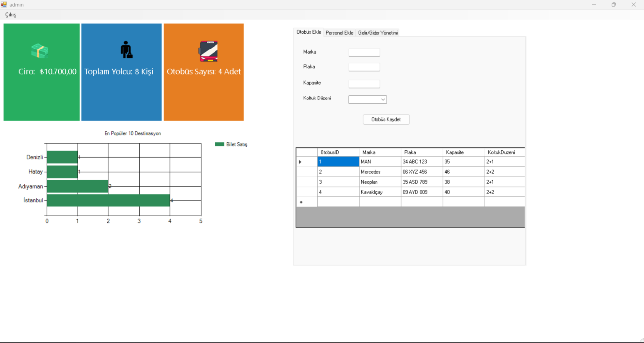Viewport: 644px width, 343px height.
Task: Click the passenger with luggage icon
Action: click(x=126, y=50)
